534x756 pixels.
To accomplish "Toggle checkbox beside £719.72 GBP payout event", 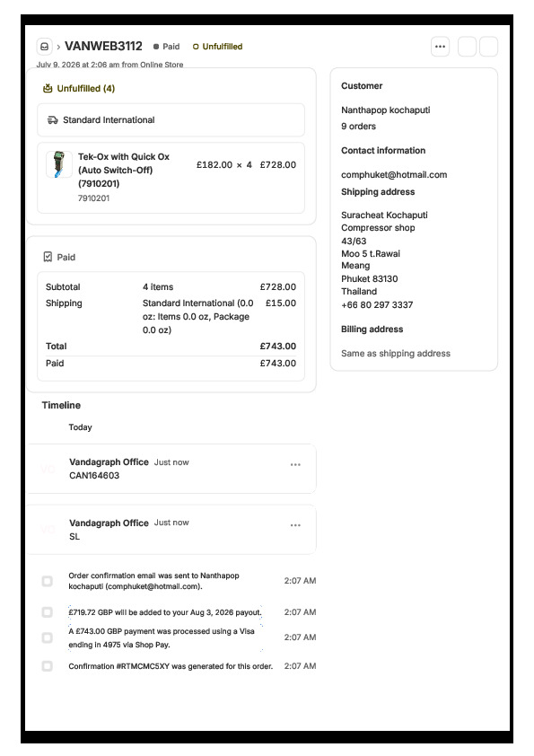I will pos(48,612).
